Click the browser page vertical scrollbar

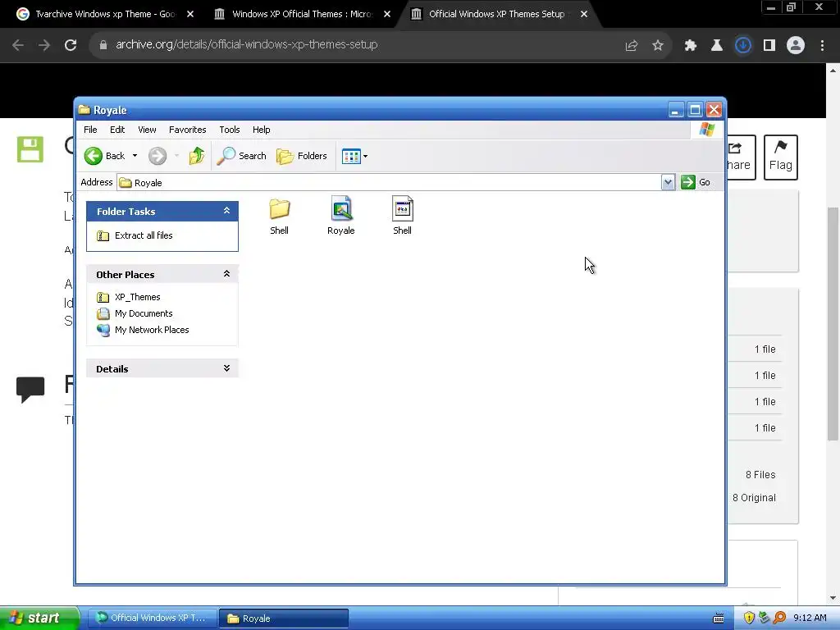[833, 323]
